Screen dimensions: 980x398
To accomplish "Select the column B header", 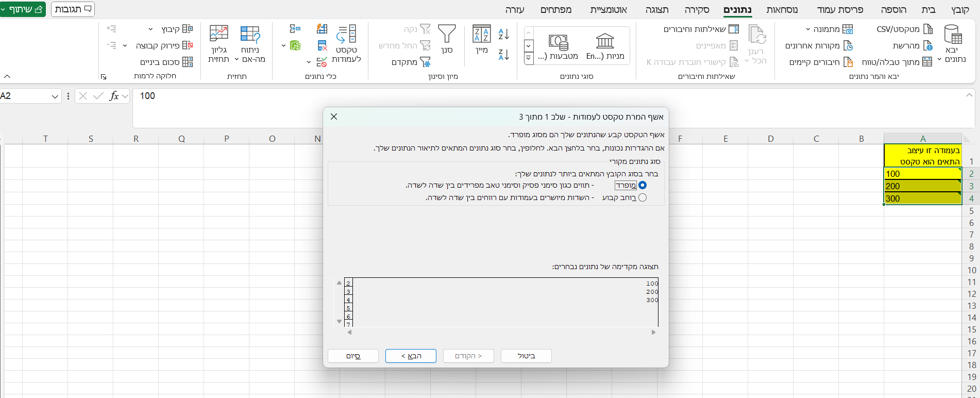I will (861, 138).
